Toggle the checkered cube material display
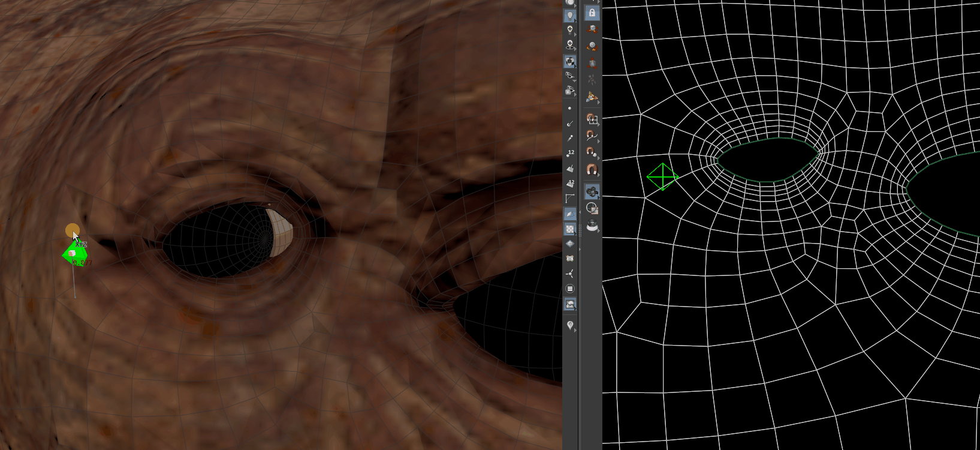The height and width of the screenshot is (450, 980). (570, 61)
